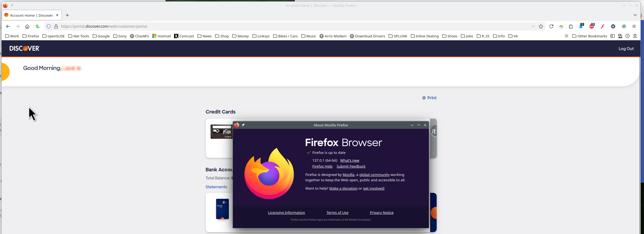
Task: Click the Forward navigation arrow
Action: [x=18, y=26]
